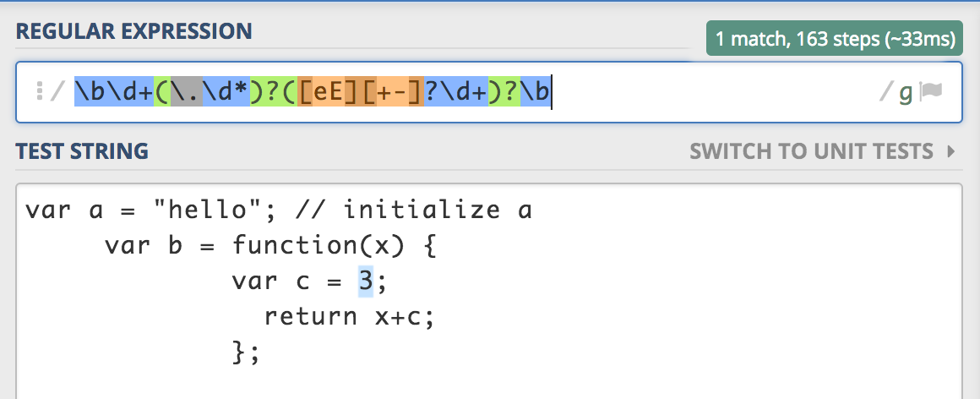Screen dimensions: 980x399
Task: Click the delimiter dots handle icon
Action: [39, 92]
